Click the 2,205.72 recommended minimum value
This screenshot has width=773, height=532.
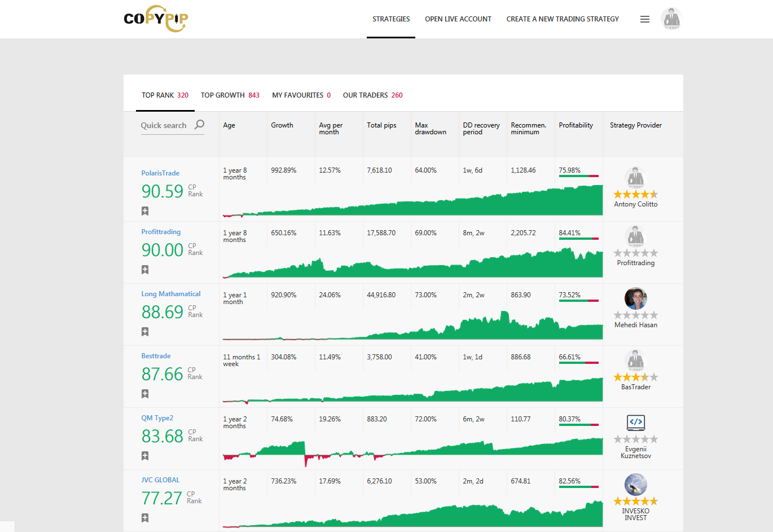(x=524, y=233)
